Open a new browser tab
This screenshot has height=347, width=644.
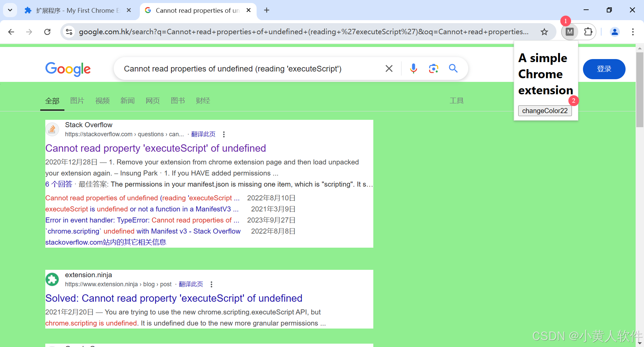tap(267, 10)
